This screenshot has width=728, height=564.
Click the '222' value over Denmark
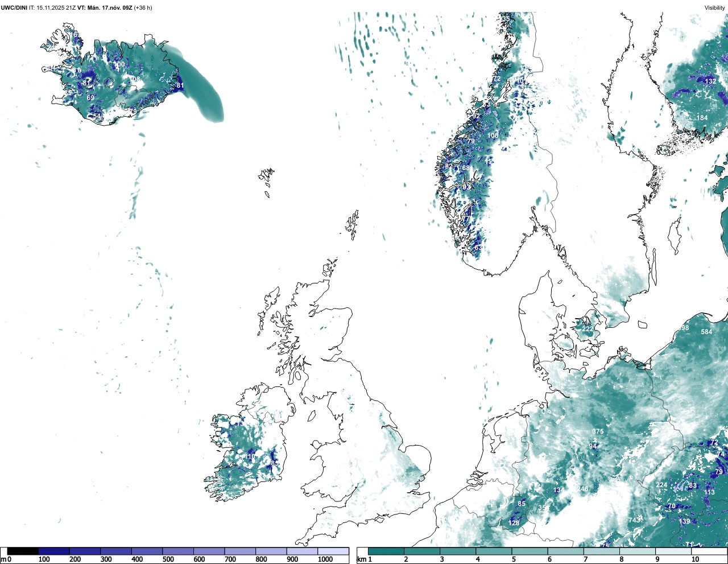tap(588, 329)
